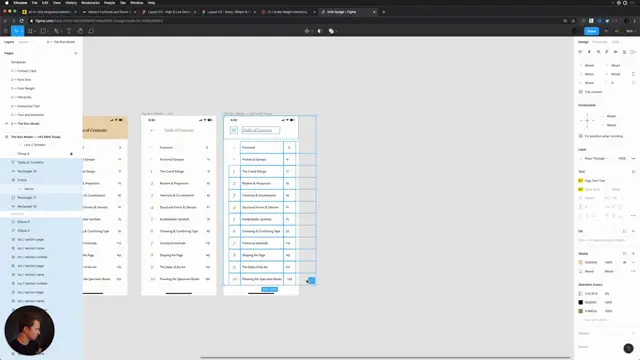Select the Rectangle shape tool

click(x=43, y=31)
